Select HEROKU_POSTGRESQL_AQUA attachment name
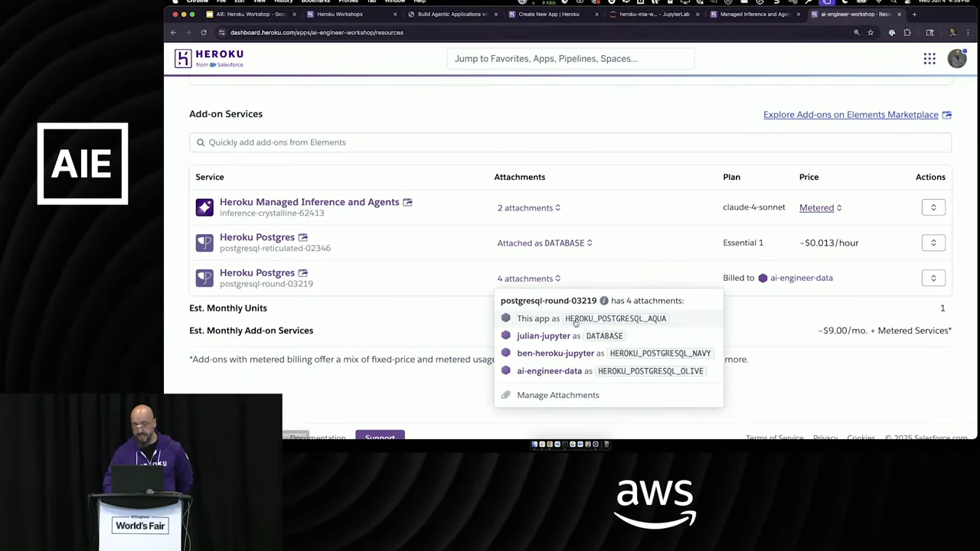This screenshot has height=551, width=980. [616, 318]
